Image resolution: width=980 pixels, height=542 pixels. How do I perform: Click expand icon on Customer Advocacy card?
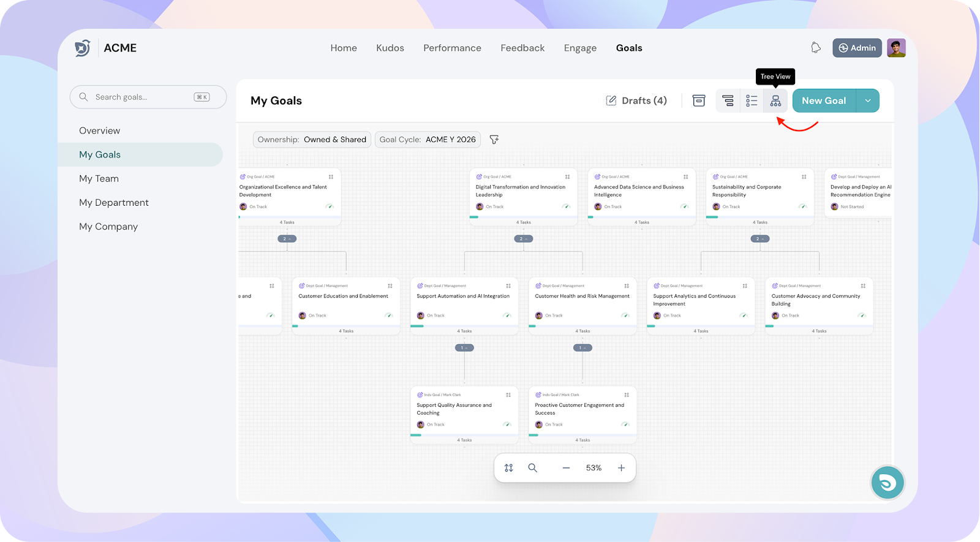pyautogui.click(x=863, y=286)
